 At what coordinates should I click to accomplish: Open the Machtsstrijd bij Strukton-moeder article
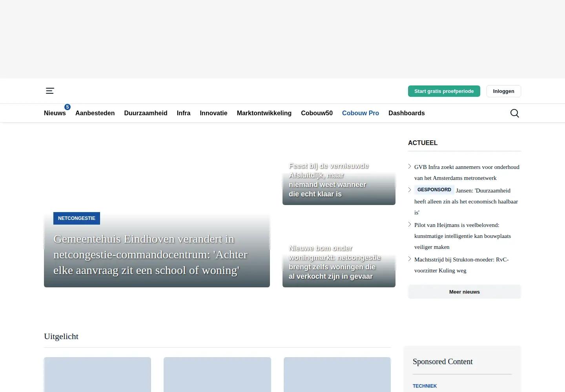pyautogui.click(x=461, y=265)
